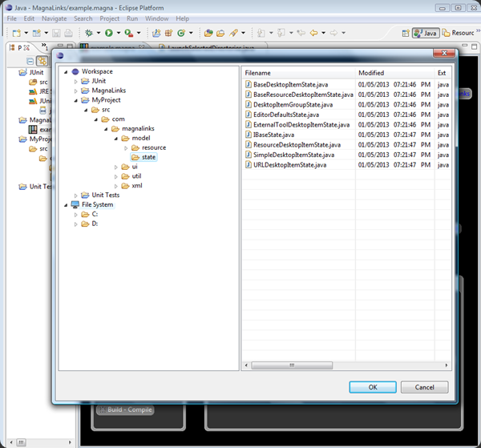Click the File System computer icon
481x448 pixels.
click(x=75, y=204)
